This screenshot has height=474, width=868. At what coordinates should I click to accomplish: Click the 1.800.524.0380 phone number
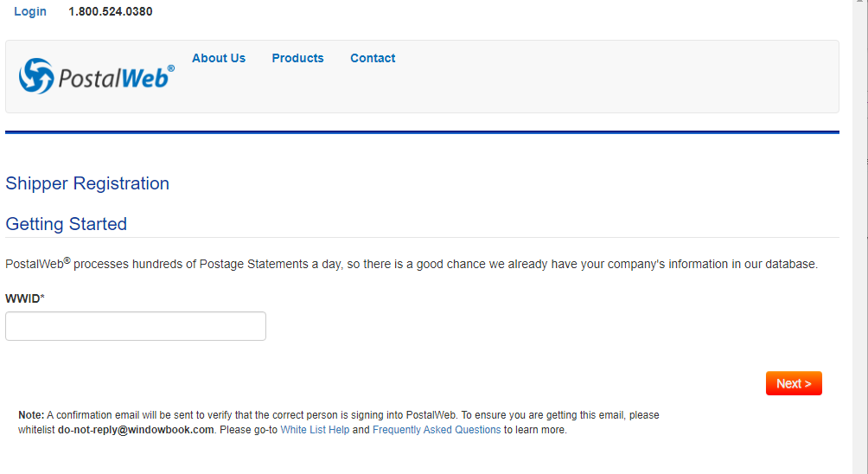pyautogui.click(x=110, y=11)
